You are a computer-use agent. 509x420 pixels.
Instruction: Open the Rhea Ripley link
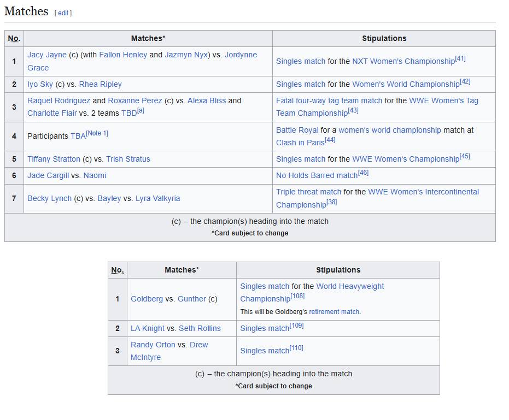[100, 84]
